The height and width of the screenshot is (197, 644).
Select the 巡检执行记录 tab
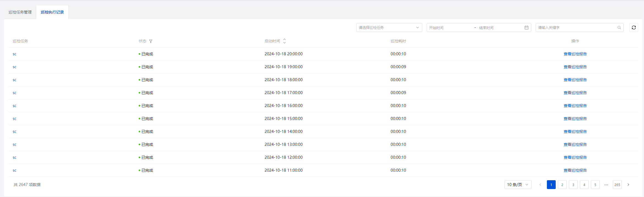coord(52,12)
